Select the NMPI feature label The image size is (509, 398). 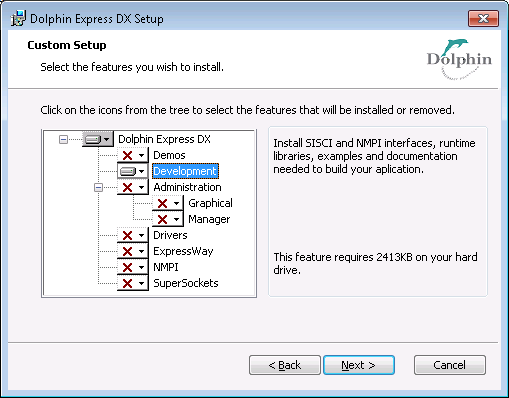[166, 267]
